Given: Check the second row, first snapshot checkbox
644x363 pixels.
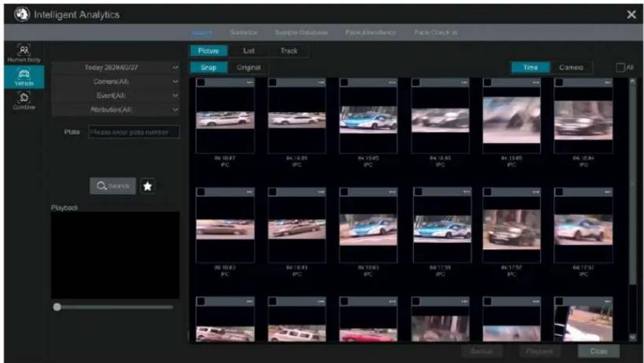Looking at the screenshot, I should [201, 192].
